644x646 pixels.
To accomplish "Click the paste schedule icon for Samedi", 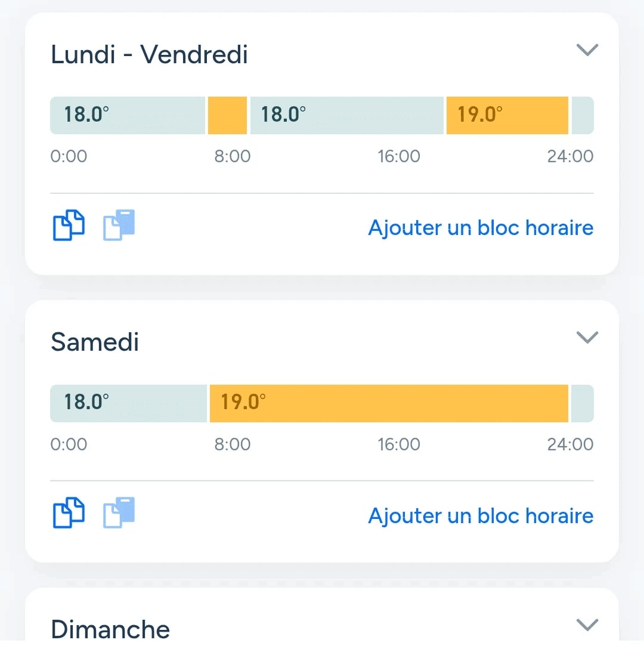I will tap(118, 513).
